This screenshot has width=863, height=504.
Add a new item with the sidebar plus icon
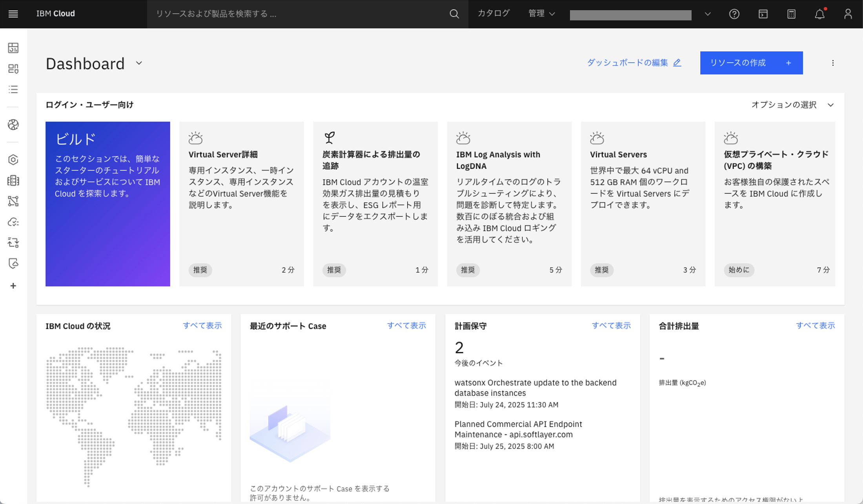[13, 285]
